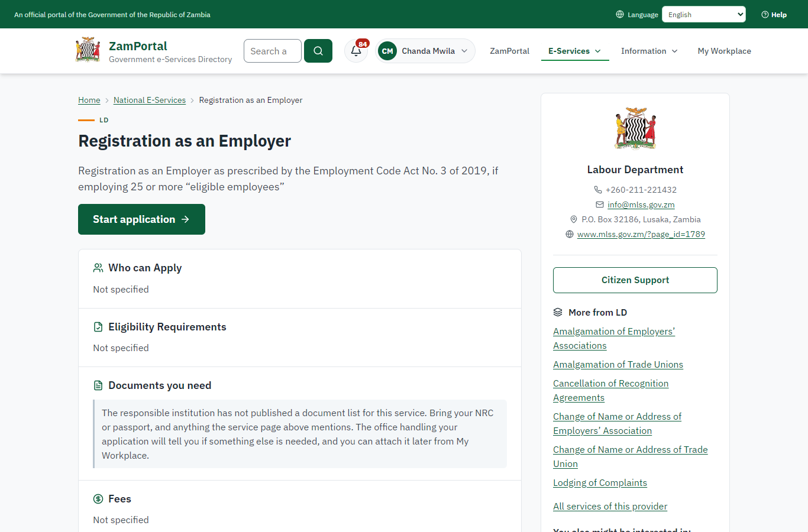Open the National E-Services breadcrumb
This screenshot has height=532, width=808.
pos(150,100)
